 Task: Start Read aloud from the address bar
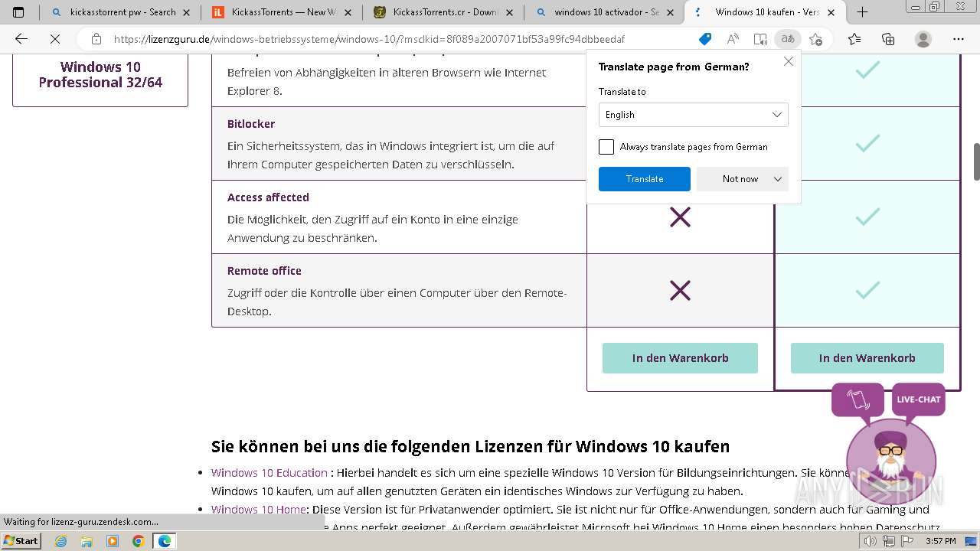click(x=733, y=39)
